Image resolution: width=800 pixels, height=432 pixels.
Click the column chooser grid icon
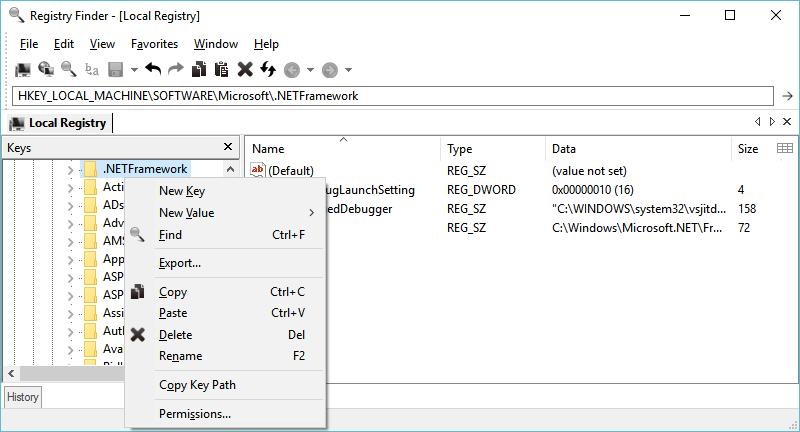(x=785, y=148)
